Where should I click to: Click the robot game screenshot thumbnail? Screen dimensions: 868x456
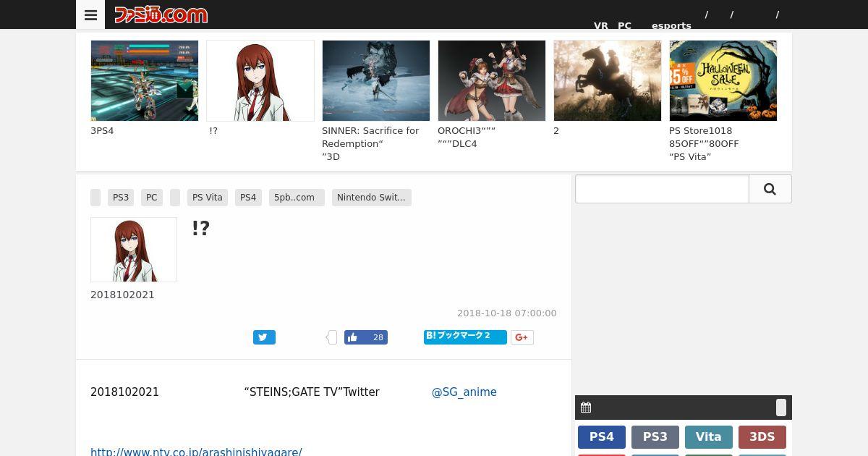pyautogui.click(x=145, y=80)
